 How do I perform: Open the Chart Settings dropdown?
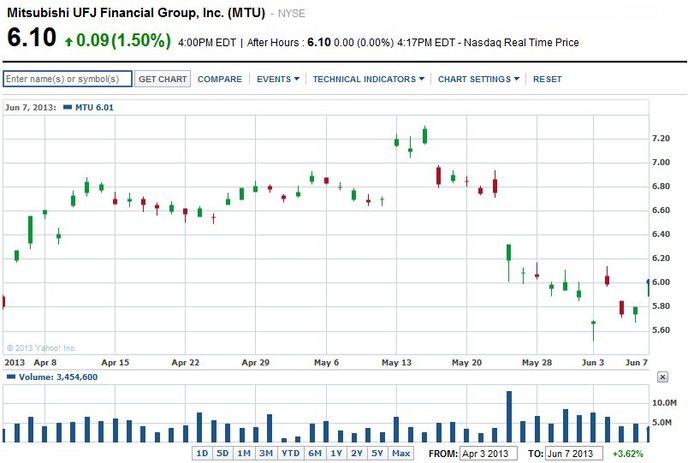[480, 79]
